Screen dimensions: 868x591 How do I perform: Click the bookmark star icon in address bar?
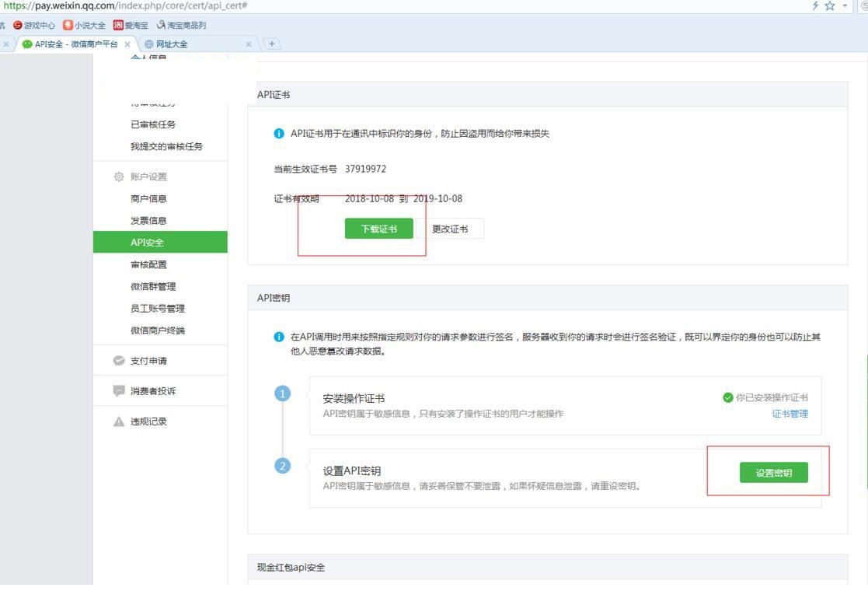point(828,6)
